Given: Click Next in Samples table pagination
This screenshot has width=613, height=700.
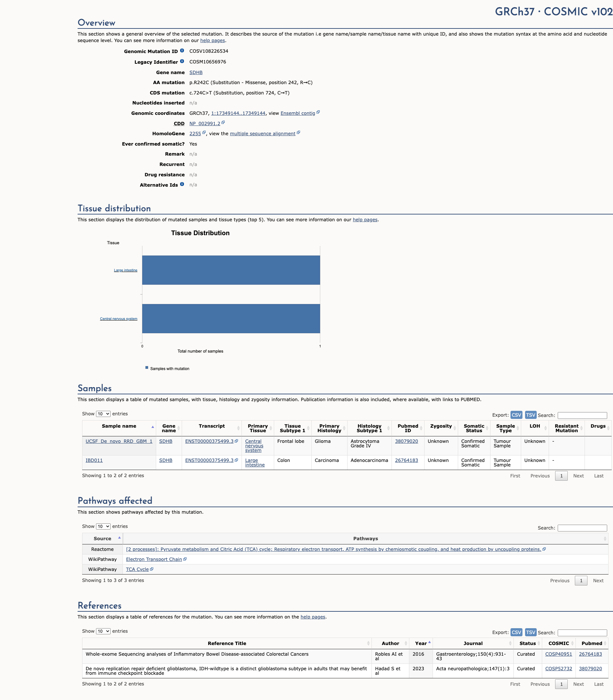Looking at the screenshot, I should coord(578,476).
